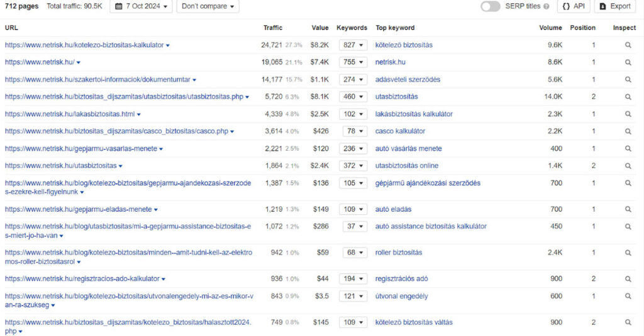The width and height of the screenshot is (644, 336).
Task: Click the adásvételi szerződés keyword link
Action: click(x=408, y=80)
